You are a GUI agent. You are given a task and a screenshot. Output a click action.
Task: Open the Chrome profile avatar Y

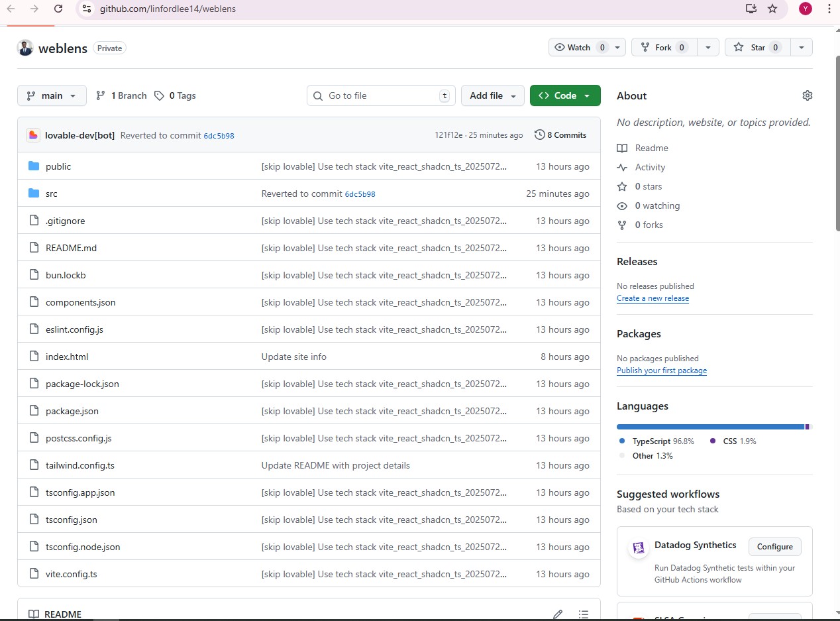click(805, 9)
